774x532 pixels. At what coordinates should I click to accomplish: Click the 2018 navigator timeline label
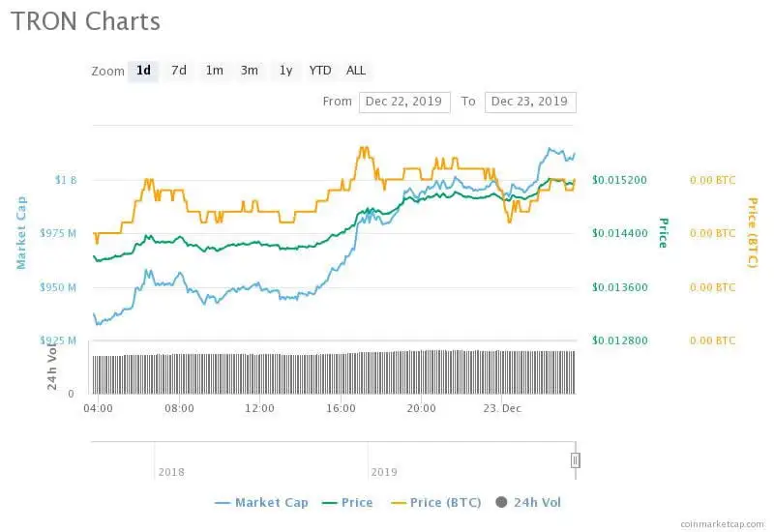tap(171, 472)
